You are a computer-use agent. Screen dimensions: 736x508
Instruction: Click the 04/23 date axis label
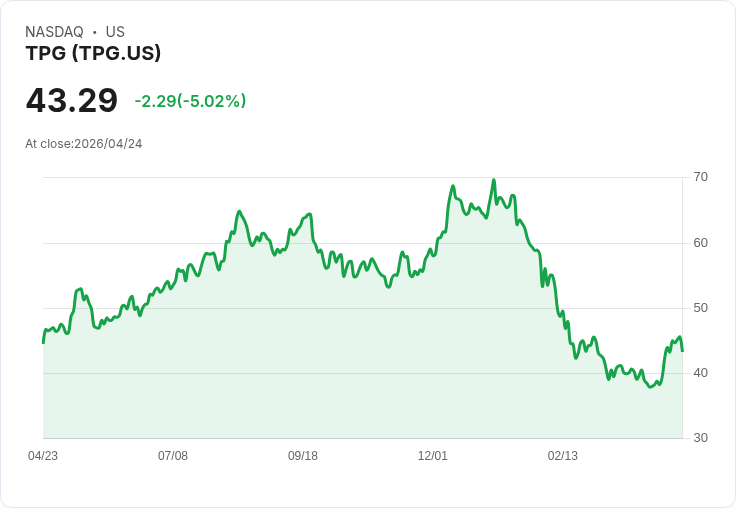(x=43, y=456)
